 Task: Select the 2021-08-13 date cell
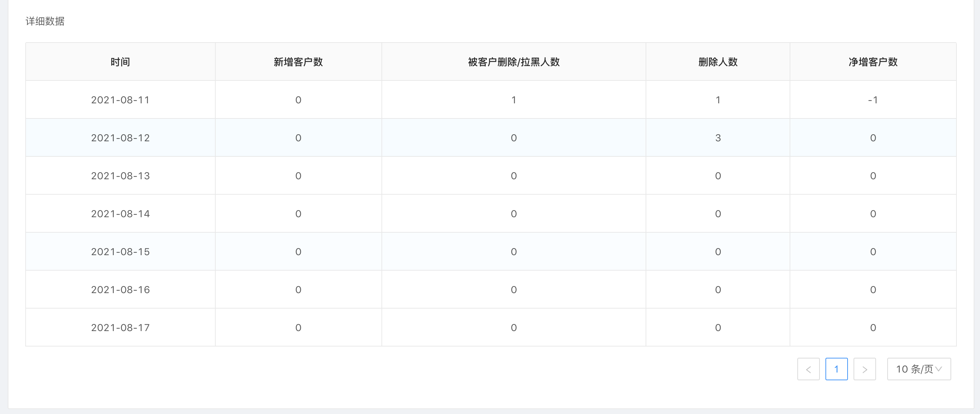click(120, 176)
